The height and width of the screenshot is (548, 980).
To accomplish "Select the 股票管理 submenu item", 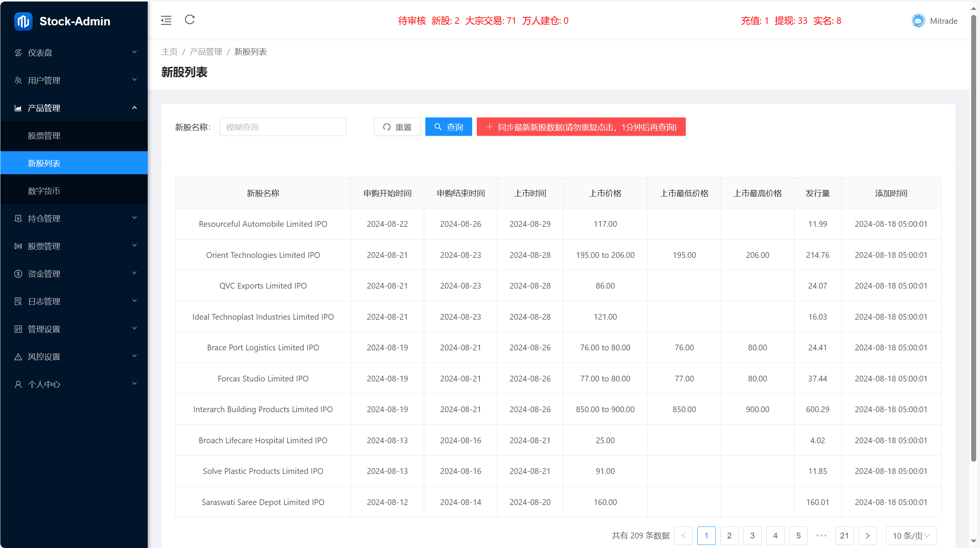I will point(44,135).
